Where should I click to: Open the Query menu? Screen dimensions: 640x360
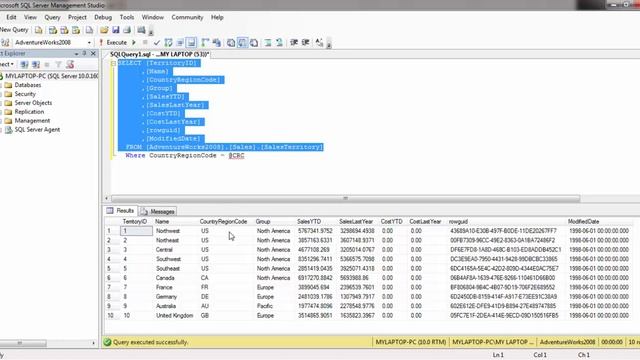coord(52,17)
